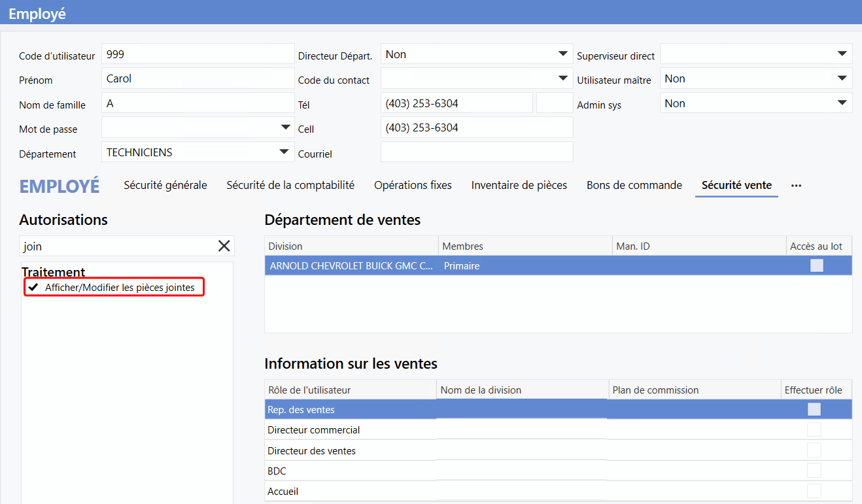Go to the Bons de commande tab

point(634,186)
